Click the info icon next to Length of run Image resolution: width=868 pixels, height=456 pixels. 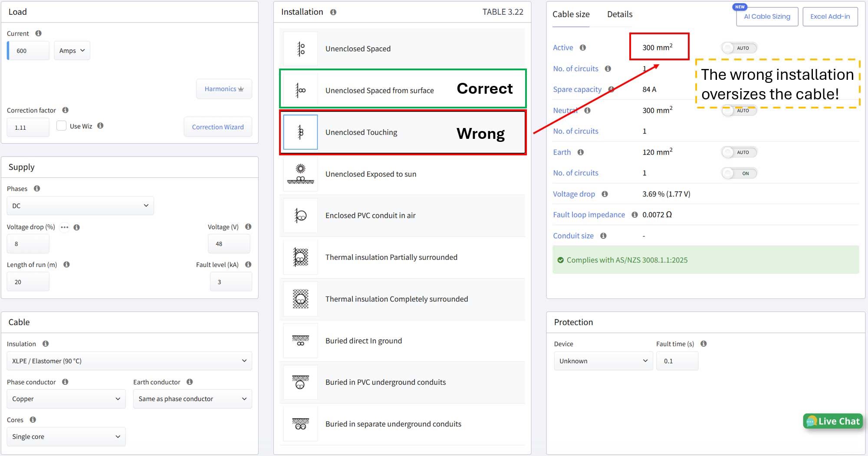(66, 264)
